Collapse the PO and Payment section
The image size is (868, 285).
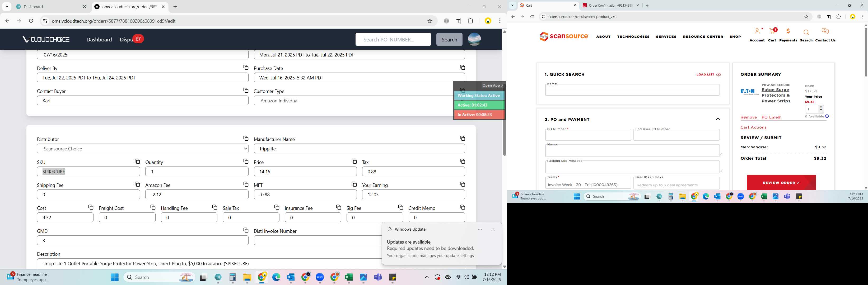(718, 119)
